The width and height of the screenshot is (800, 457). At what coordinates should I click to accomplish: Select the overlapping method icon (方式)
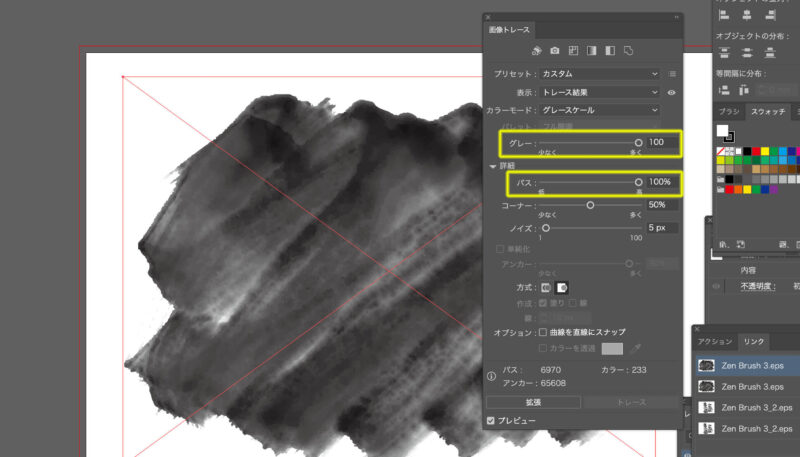[562, 287]
